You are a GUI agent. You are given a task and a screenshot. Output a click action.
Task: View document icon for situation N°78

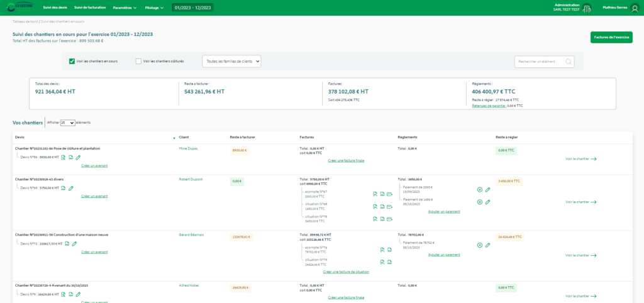pyautogui.click(x=375, y=219)
